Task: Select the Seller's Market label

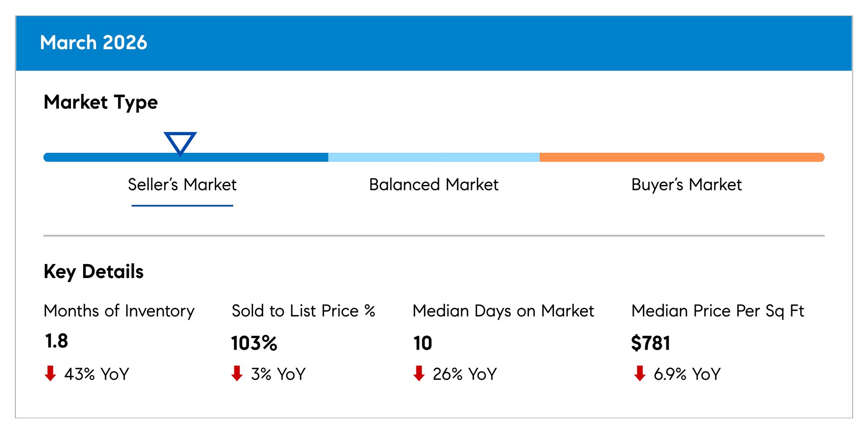Action: [182, 184]
